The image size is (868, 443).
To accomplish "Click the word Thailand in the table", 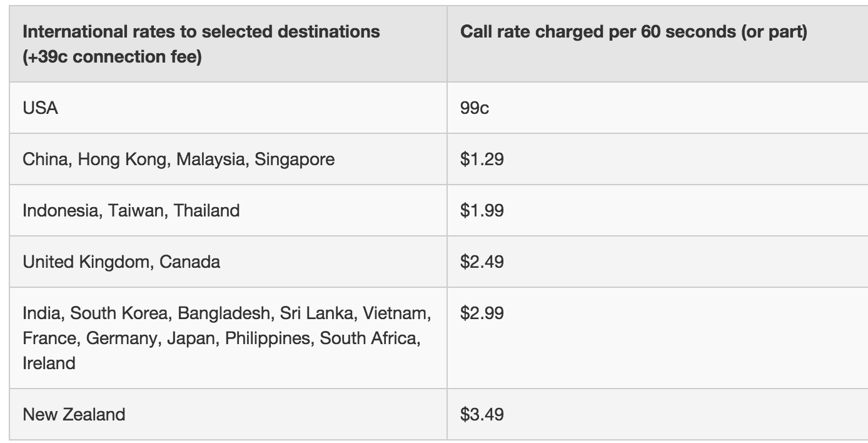I will point(206,210).
